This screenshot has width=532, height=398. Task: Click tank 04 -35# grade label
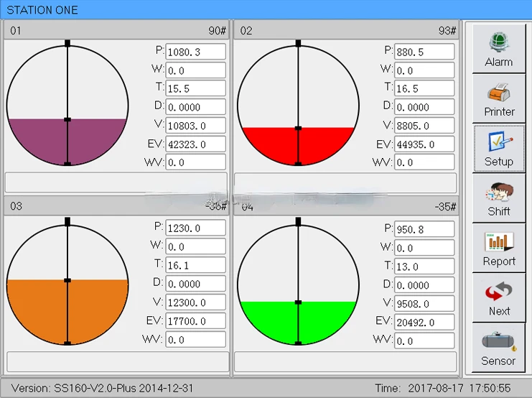[x=445, y=206]
